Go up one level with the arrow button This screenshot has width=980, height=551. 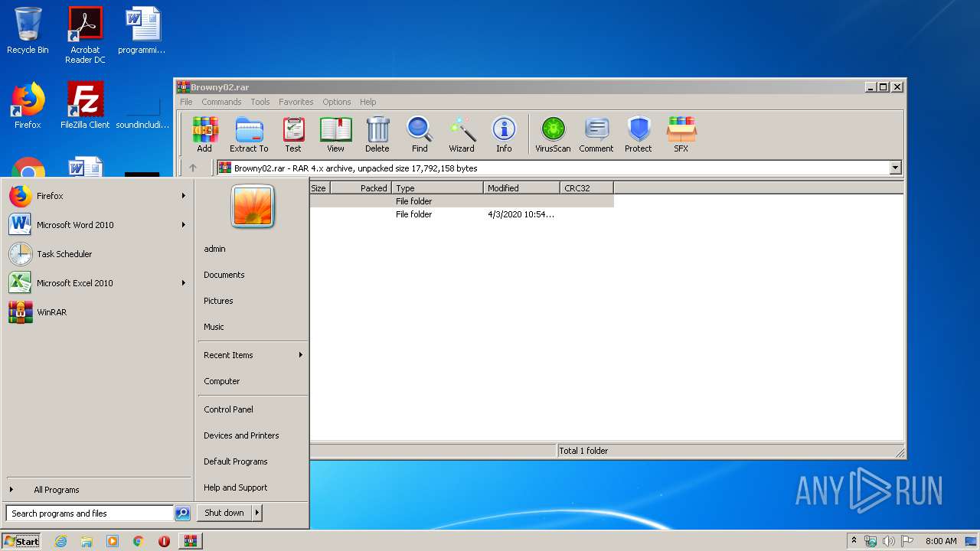[x=193, y=168]
